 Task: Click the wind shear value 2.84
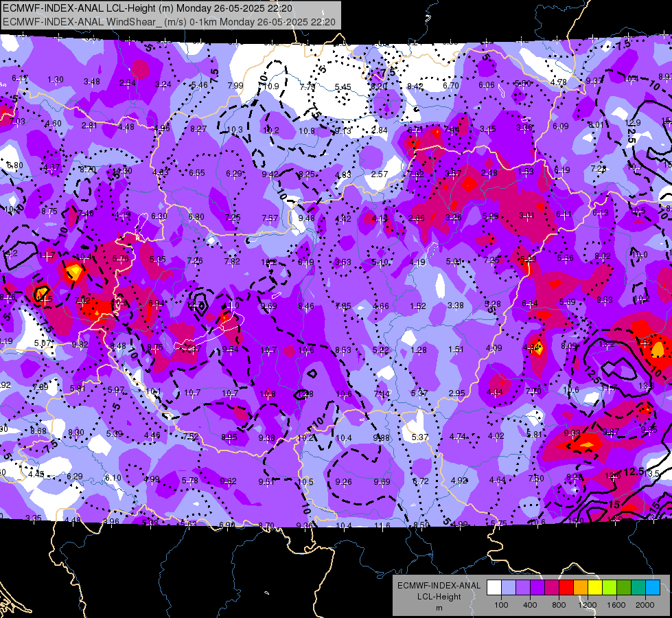(x=380, y=130)
